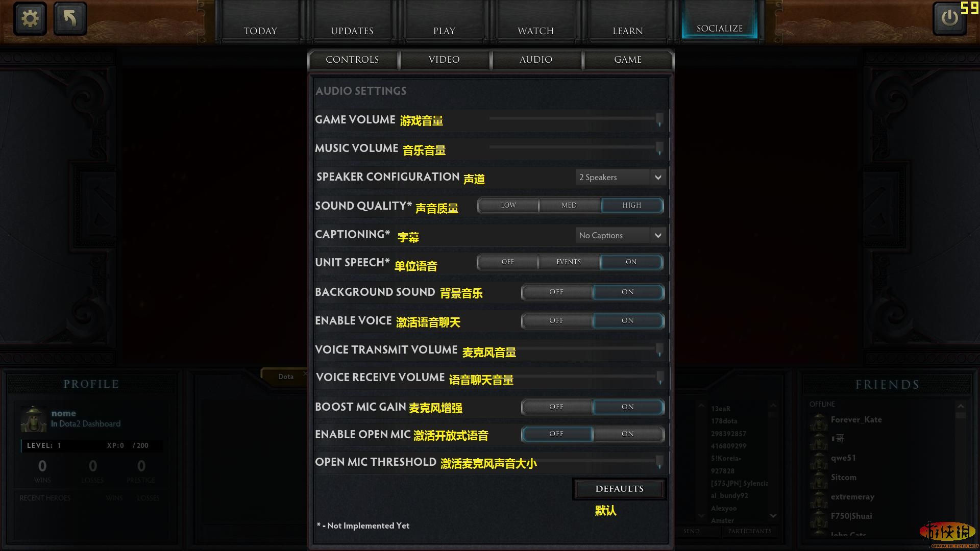Click the WATCH navigation icon
This screenshot has width=980, height=551.
click(x=536, y=31)
